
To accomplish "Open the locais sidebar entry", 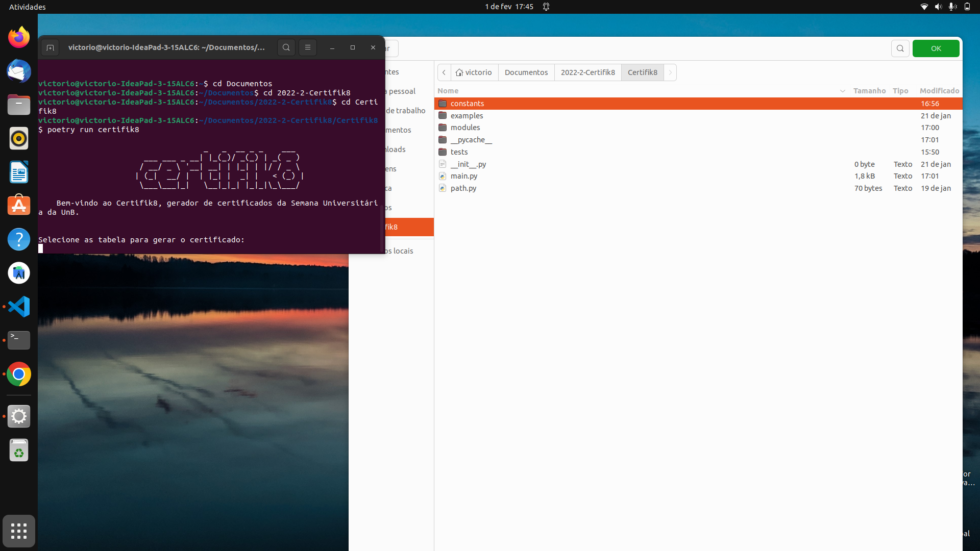I will click(x=409, y=251).
